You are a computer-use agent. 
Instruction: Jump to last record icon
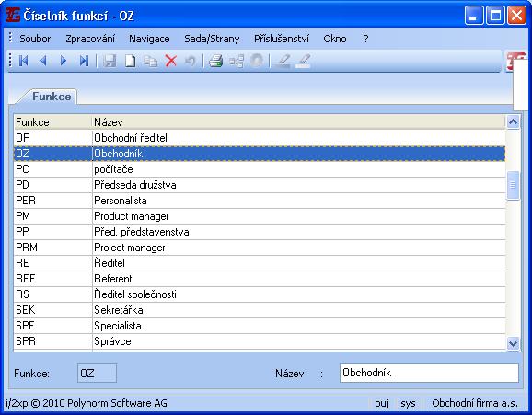coord(84,61)
